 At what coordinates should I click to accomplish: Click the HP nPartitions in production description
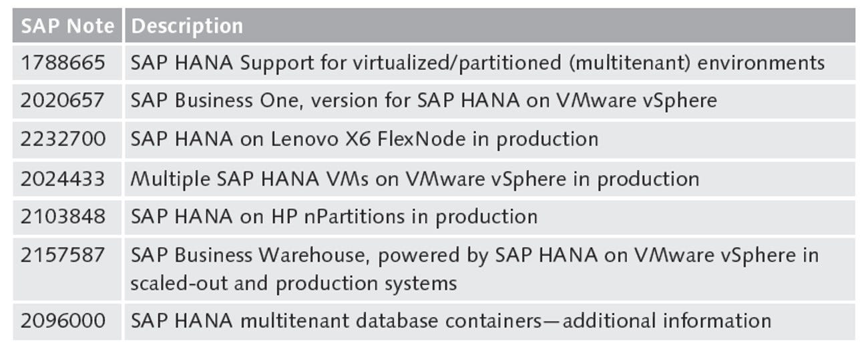334,217
